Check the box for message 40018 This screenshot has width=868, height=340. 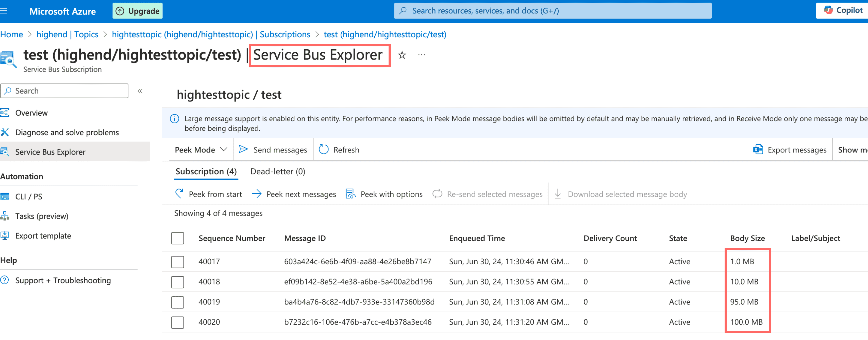coord(178,282)
